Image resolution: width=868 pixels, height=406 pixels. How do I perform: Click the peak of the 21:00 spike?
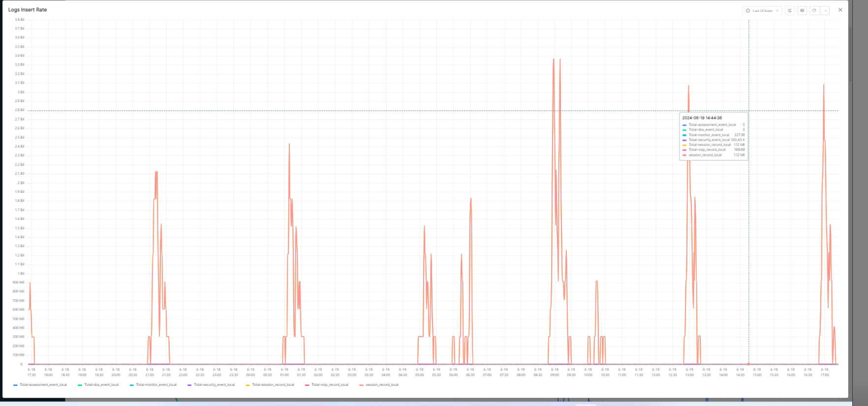(x=156, y=172)
